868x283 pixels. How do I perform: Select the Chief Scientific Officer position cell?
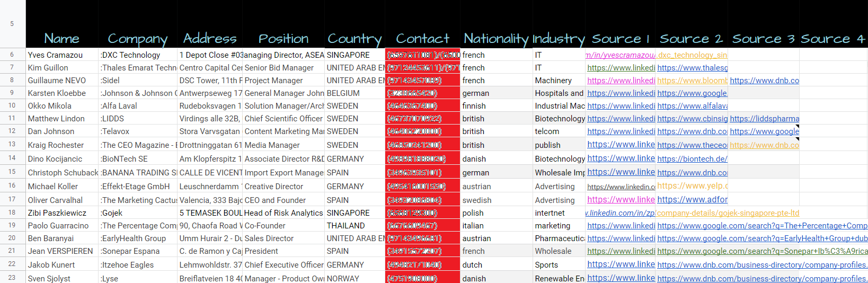point(284,118)
